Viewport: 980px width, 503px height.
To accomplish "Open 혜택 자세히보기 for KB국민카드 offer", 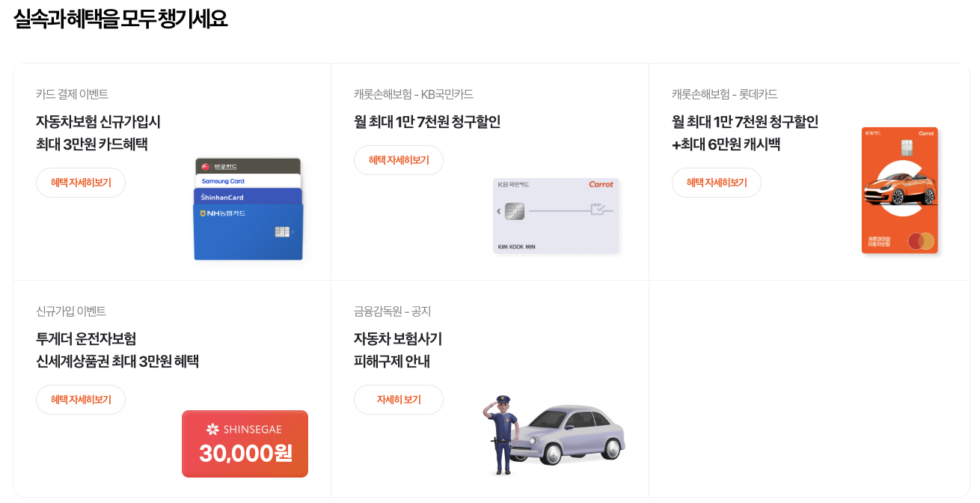I will [x=399, y=160].
